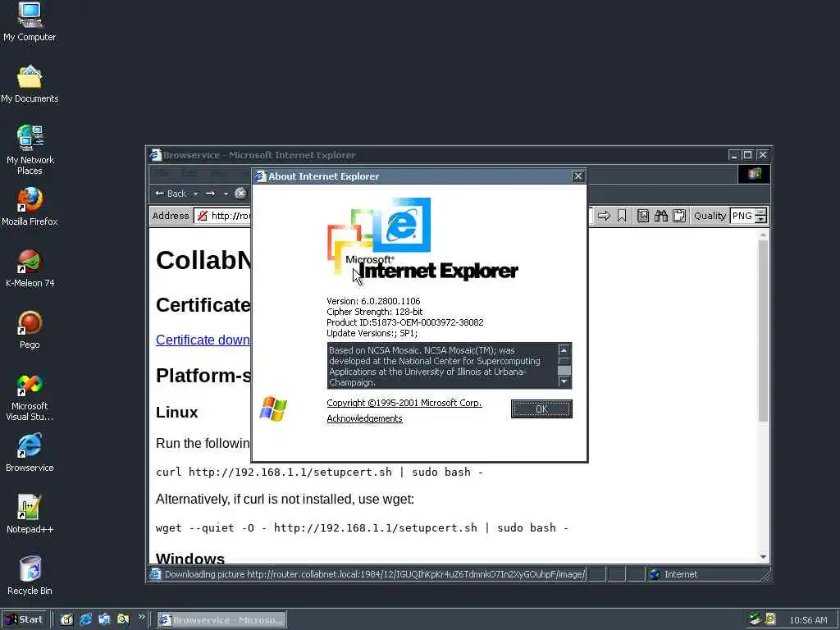This screenshot has height=630, width=840.
Task: Select the Notepad++ desktop shortcut
Action: click(x=30, y=514)
